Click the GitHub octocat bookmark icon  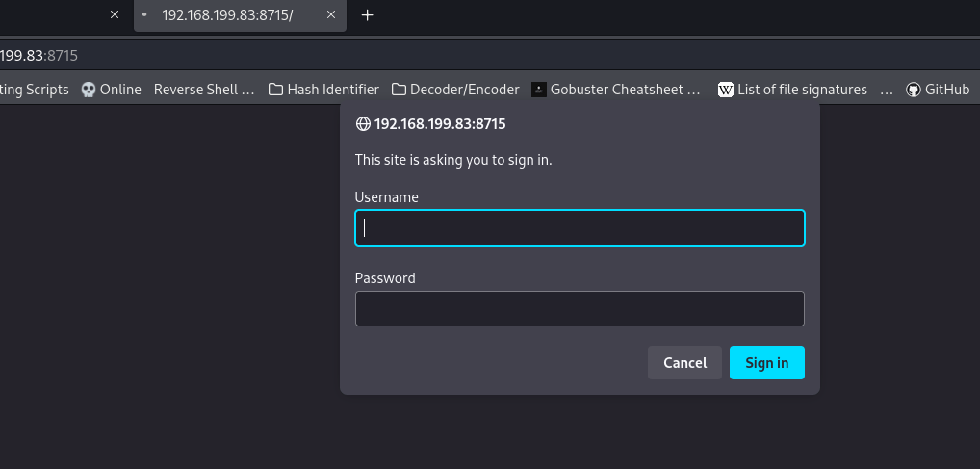coord(914,90)
